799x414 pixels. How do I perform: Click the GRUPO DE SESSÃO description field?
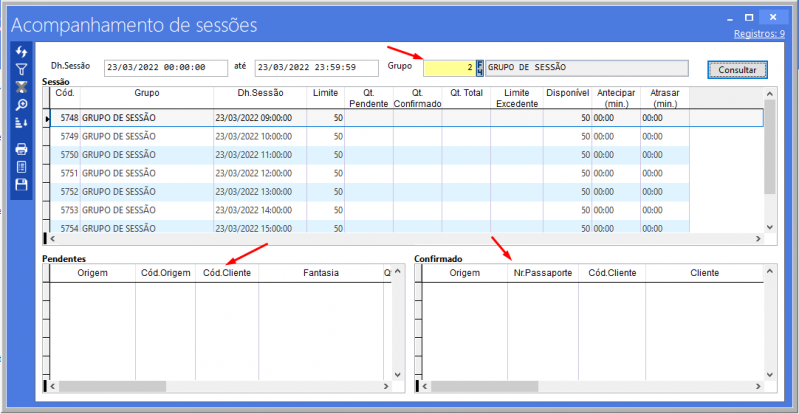click(587, 68)
